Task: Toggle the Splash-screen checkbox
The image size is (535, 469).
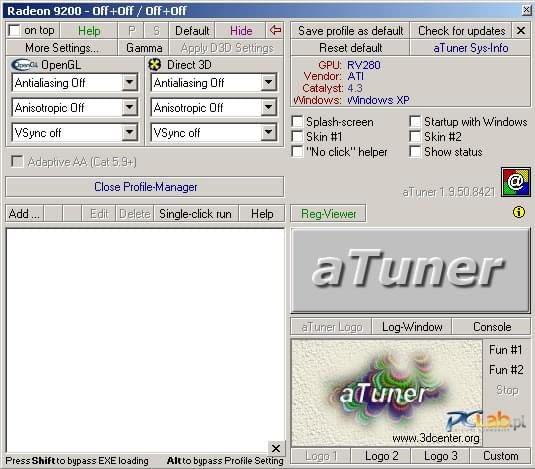Action: [x=297, y=122]
